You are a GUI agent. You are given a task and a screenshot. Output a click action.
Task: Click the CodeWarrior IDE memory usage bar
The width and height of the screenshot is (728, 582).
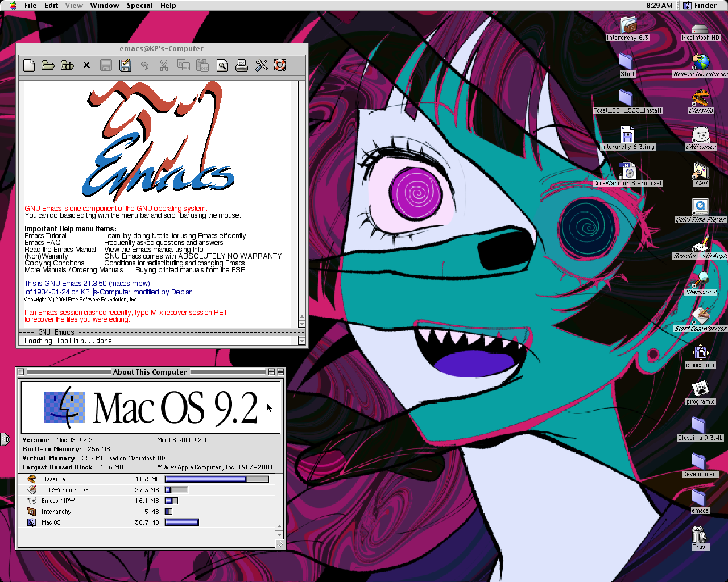pyautogui.click(x=176, y=490)
